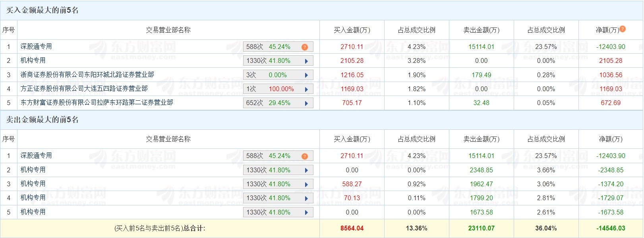Click 588次 45.24% badge in buy table
The width and height of the screenshot is (644, 238).
tap(278, 47)
